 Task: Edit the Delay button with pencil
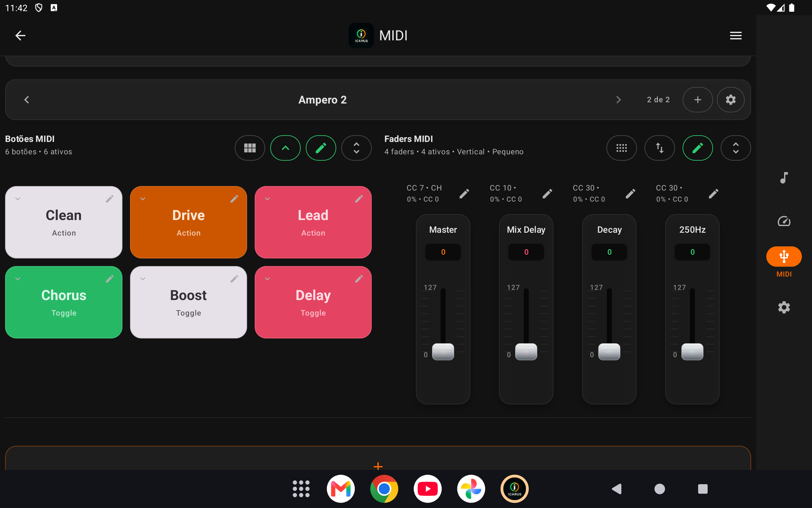pos(359,279)
